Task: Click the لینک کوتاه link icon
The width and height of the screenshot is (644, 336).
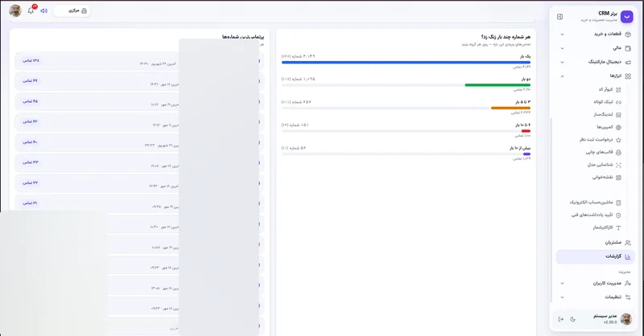Action: [618, 102]
